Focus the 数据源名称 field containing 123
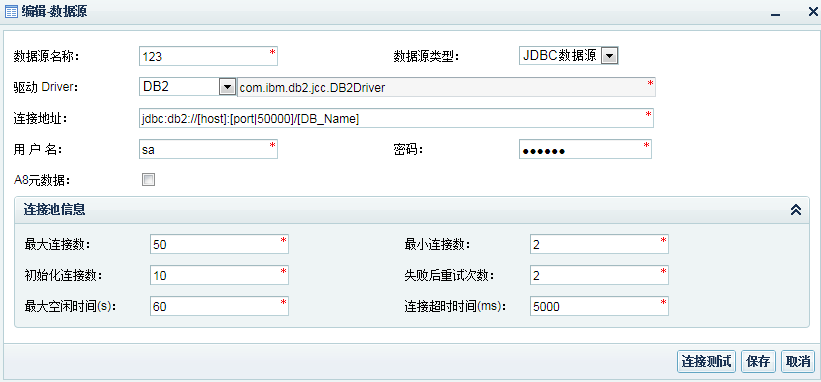Viewport: 821px width, 382px height. click(208, 56)
